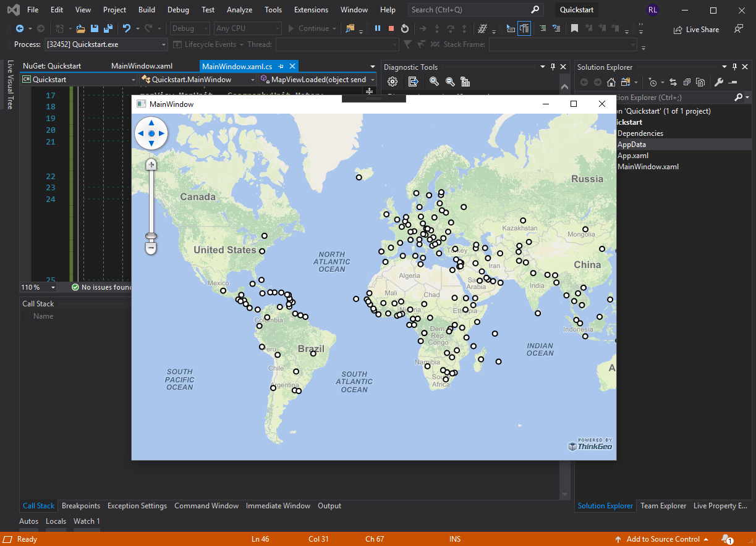Click Add to Source Control
This screenshot has width=756, height=546.
pos(663,539)
